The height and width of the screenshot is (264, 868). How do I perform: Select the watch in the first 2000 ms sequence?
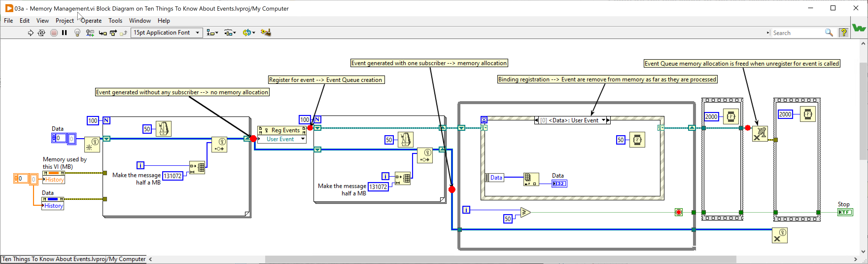coord(731,117)
